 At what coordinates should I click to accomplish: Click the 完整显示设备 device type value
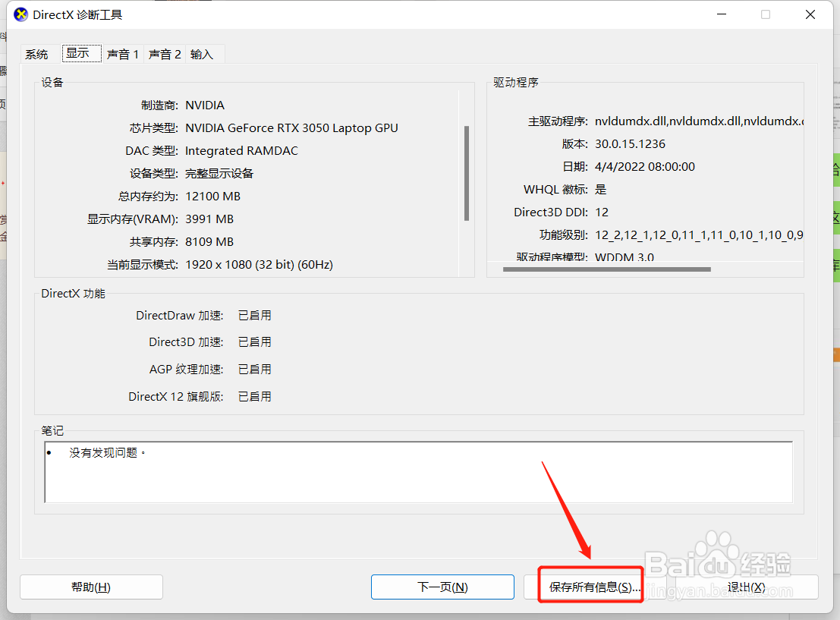(219, 174)
